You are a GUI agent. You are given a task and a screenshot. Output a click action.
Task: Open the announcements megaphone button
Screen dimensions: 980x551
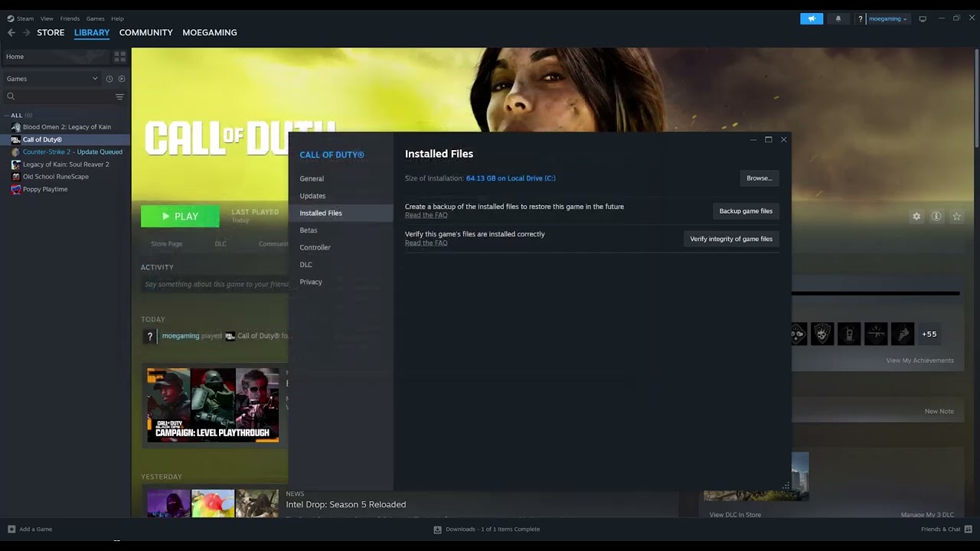point(812,18)
